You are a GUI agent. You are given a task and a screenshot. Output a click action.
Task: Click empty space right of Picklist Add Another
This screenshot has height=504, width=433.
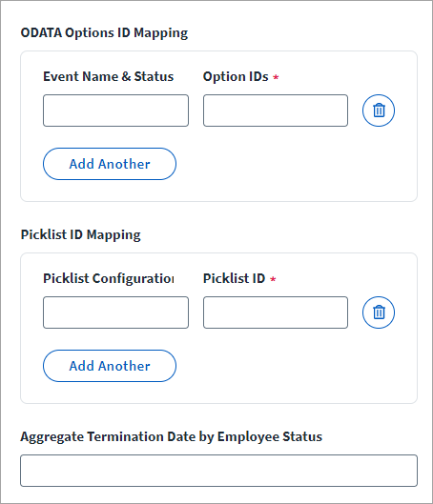click(290, 366)
